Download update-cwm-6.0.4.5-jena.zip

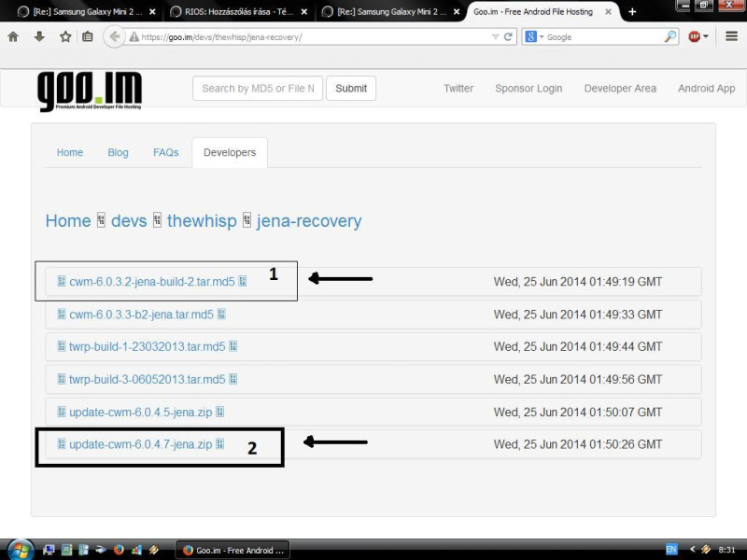(141, 412)
